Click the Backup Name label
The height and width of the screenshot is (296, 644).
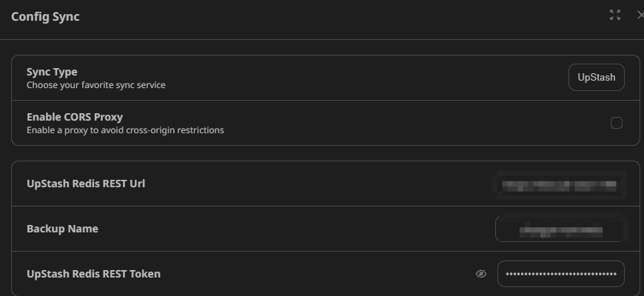pyautogui.click(x=62, y=229)
